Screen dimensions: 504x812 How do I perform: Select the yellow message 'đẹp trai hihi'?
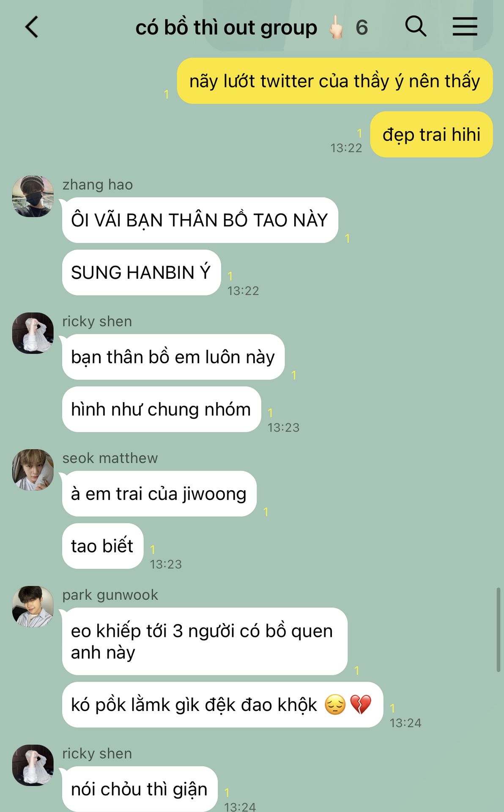431,134
